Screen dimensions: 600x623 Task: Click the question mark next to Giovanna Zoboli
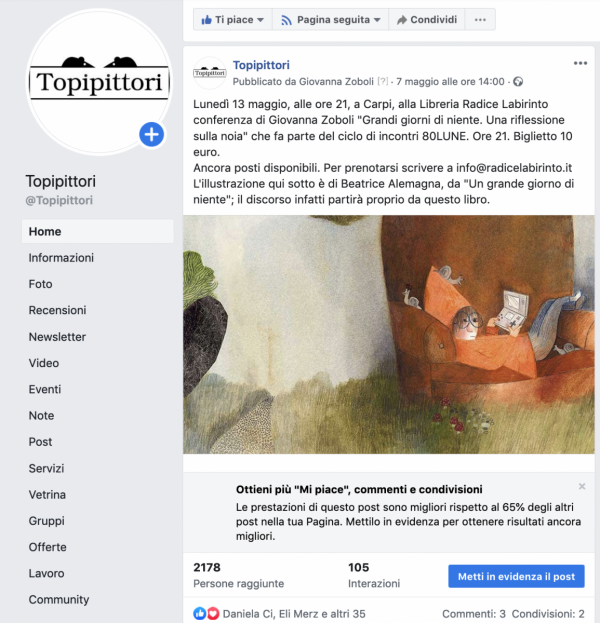(383, 81)
